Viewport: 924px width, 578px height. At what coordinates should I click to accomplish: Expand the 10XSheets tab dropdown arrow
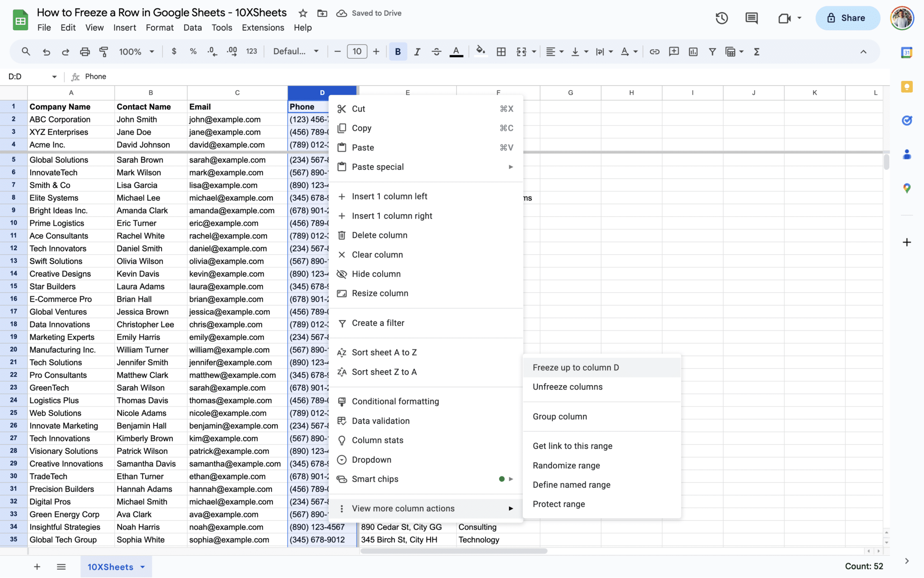[143, 567]
